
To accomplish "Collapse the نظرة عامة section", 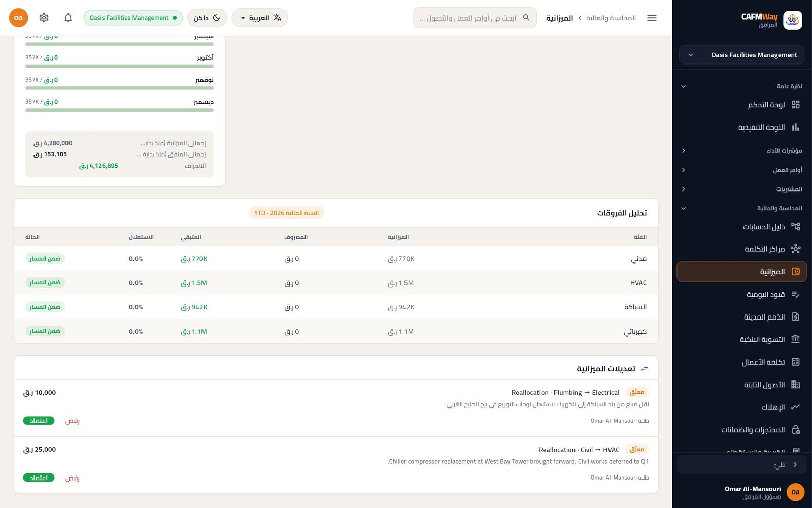I will 741,86.
